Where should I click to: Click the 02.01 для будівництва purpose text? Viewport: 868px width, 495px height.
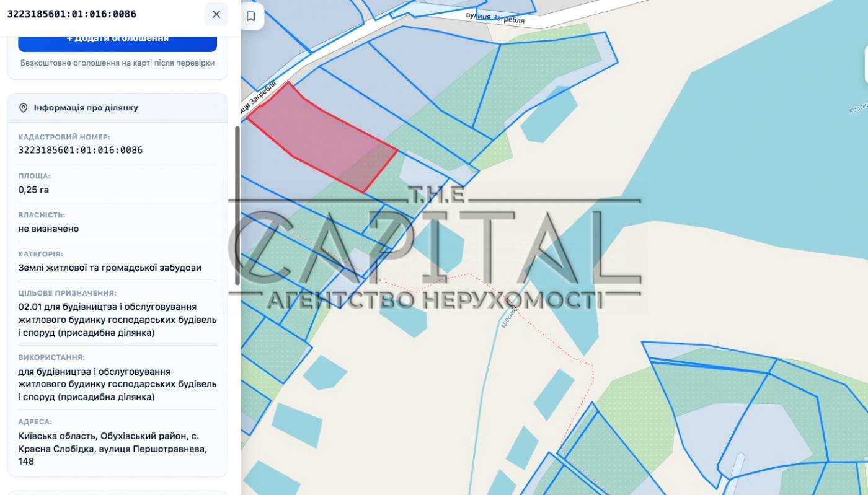[118, 320]
